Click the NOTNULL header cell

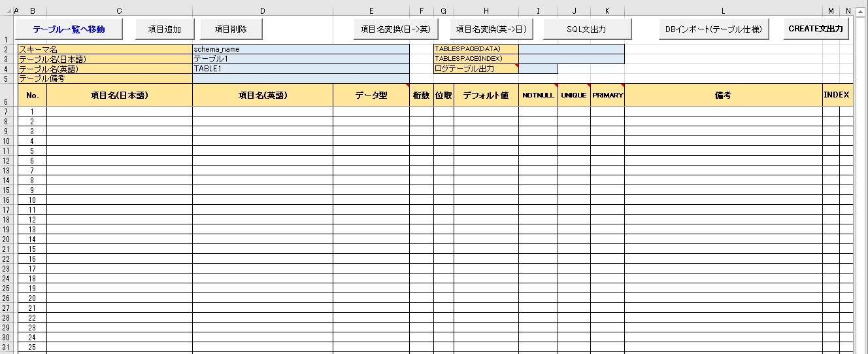(x=538, y=95)
